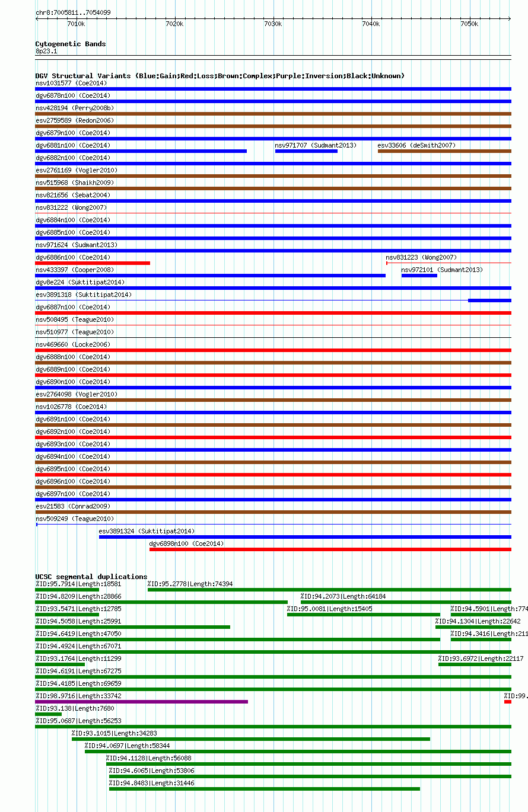528x812 pixels.
Task: Select duplication %ID:94.0697|Length:58344
Action: pyautogui.click(x=128, y=746)
